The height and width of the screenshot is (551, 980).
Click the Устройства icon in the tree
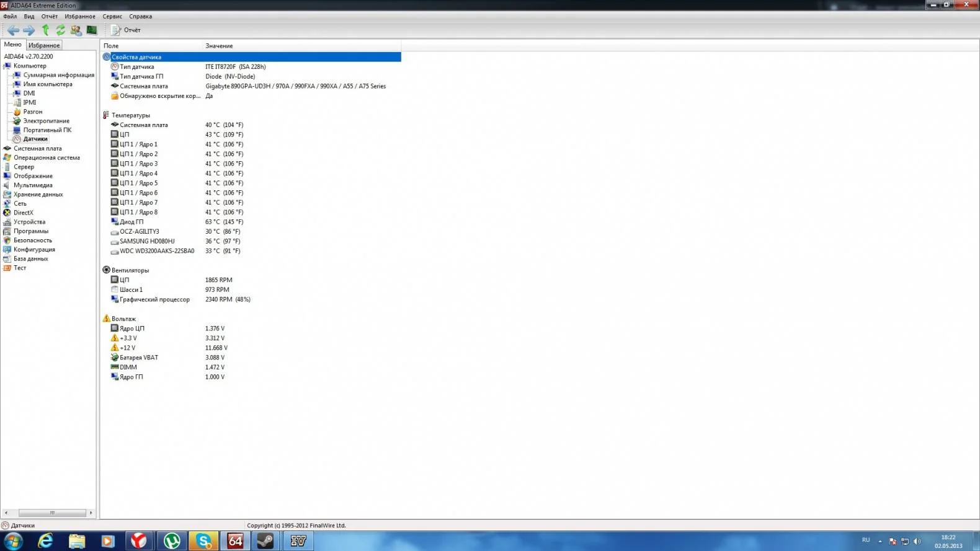pyautogui.click(x=7, y=222)
